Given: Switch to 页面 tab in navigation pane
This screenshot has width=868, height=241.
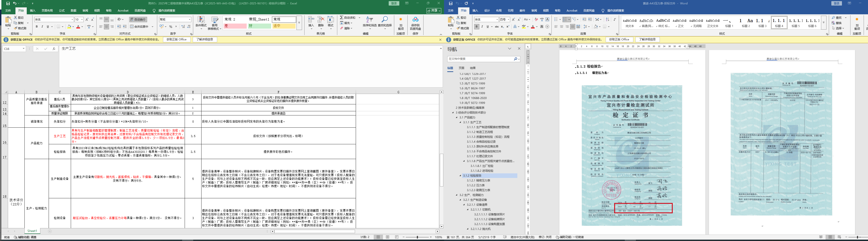Looking at the screenshot, I should coord(461,68).
